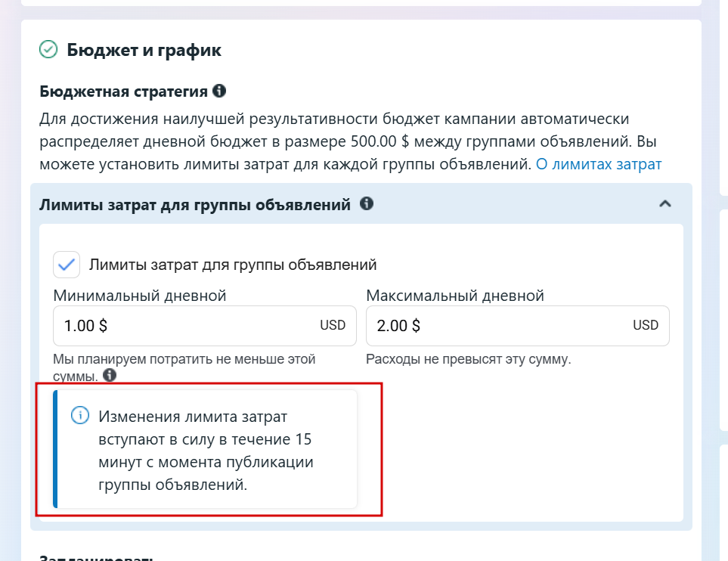Click info icon after the word суммы
Image resolution: width=728 pixels, height=561 pixels.
110,375
